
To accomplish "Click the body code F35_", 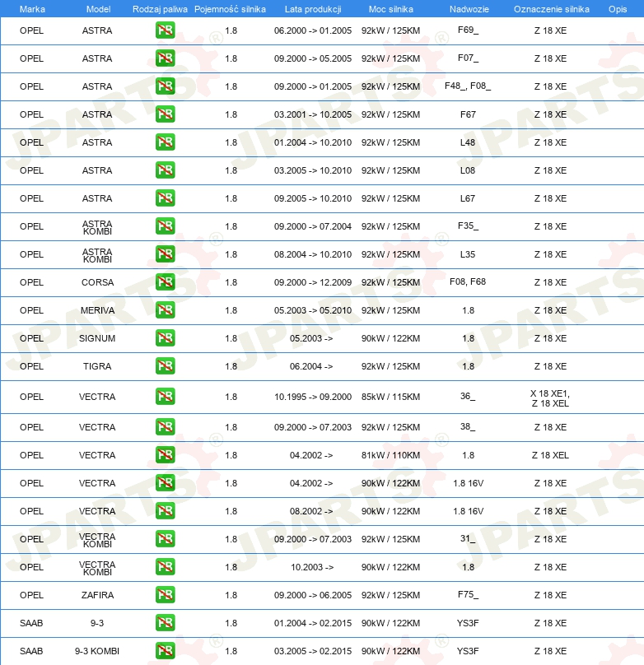I will pos(468,226).
